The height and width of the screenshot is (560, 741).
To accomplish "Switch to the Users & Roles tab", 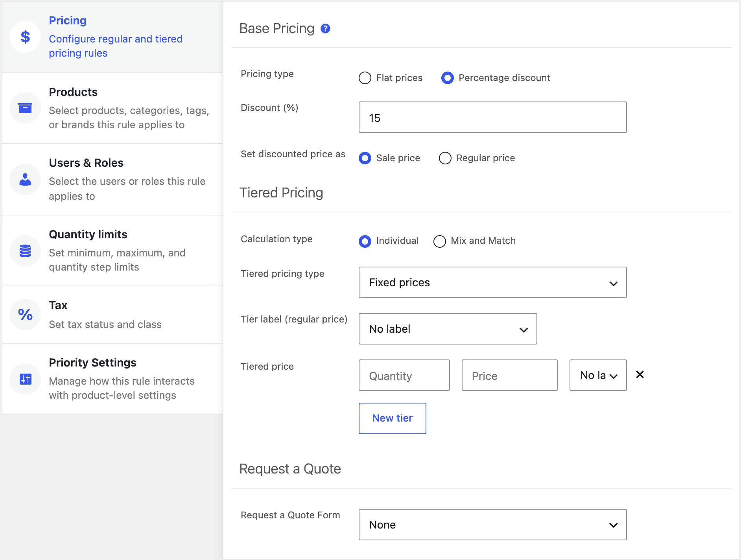I will [x=112, y=179].
